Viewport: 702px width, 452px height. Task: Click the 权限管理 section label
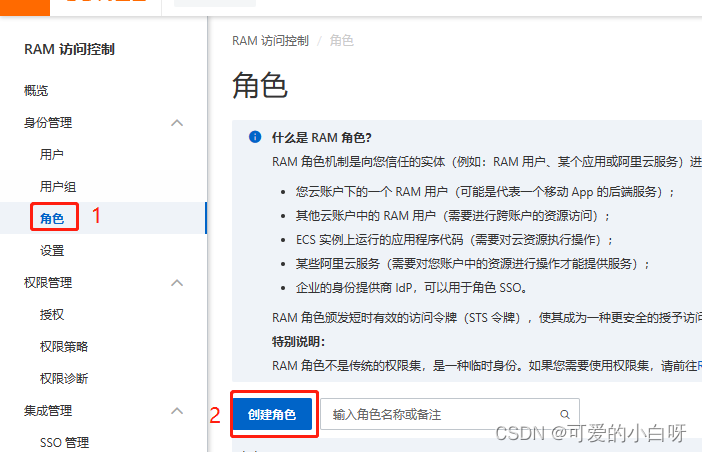(48, 283)
